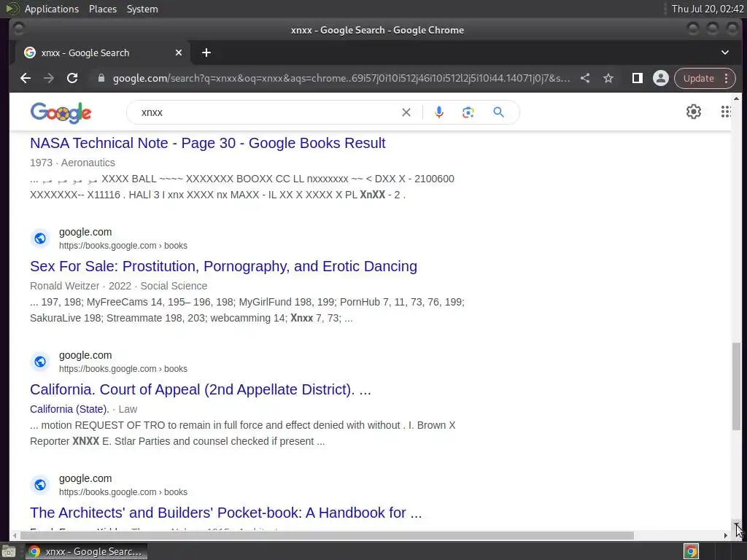Click the horizontal scrollbar left arrow
Viewport: 747px width, 560px height.
[x=15, y=535]
